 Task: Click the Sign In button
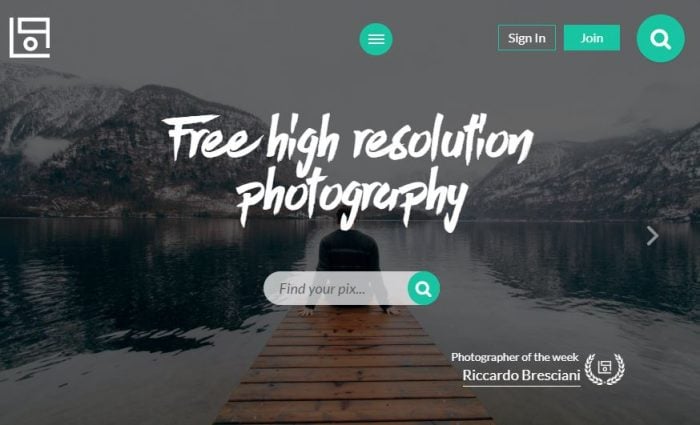[527, 38]
